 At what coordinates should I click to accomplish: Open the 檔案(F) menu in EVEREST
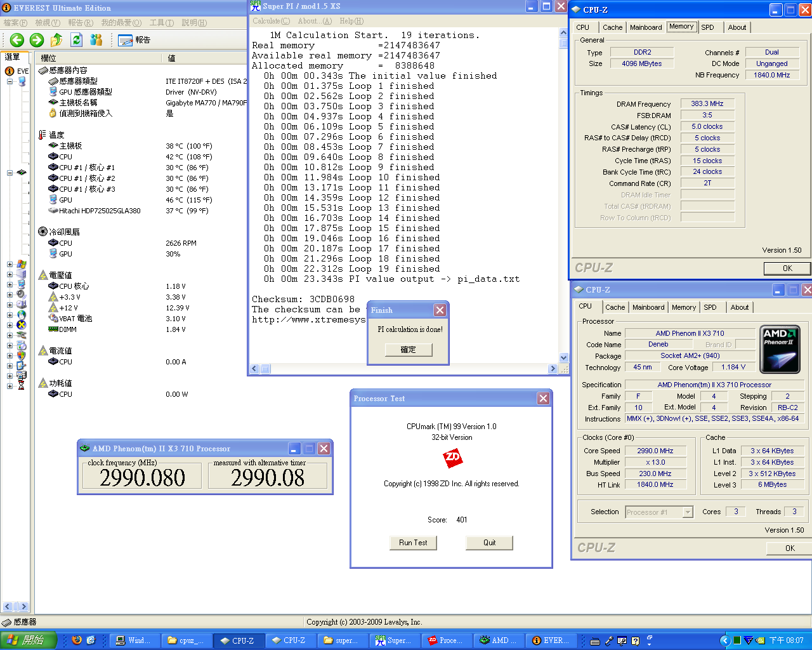pyautogui.click(x=16, y=23)
